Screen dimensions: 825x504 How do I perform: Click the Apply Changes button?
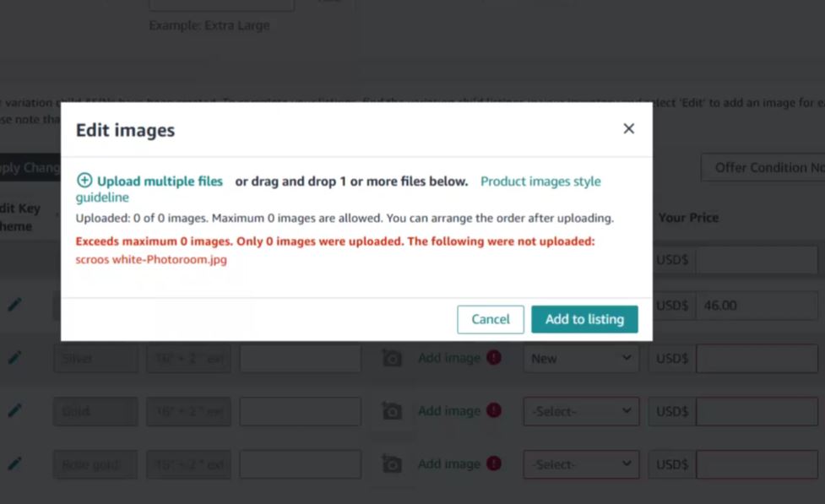coord(30,168)
